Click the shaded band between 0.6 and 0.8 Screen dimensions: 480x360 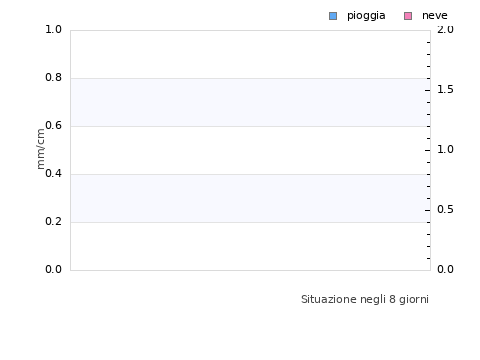tap(250, 102)
